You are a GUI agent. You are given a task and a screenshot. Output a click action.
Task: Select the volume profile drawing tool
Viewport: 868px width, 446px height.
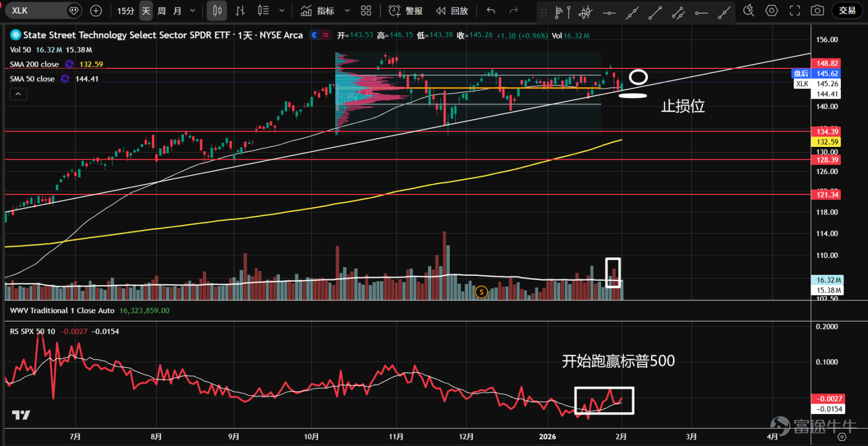(x=562, y=12)
